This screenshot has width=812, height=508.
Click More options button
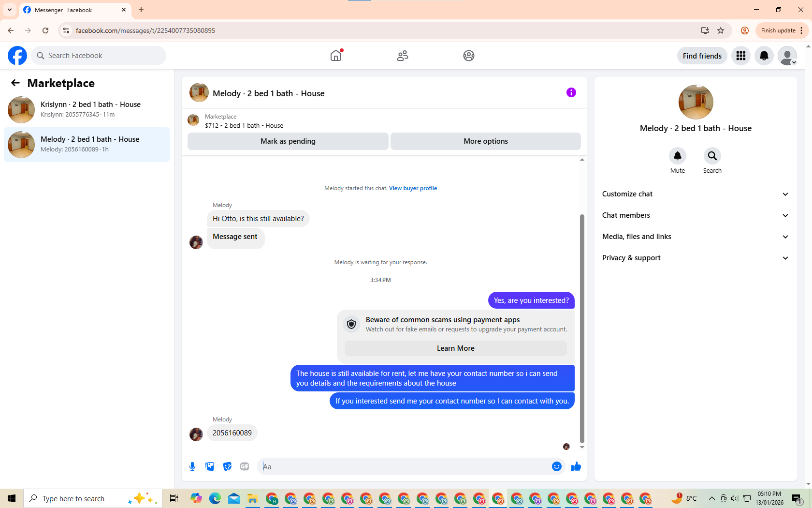coord(486,141)
